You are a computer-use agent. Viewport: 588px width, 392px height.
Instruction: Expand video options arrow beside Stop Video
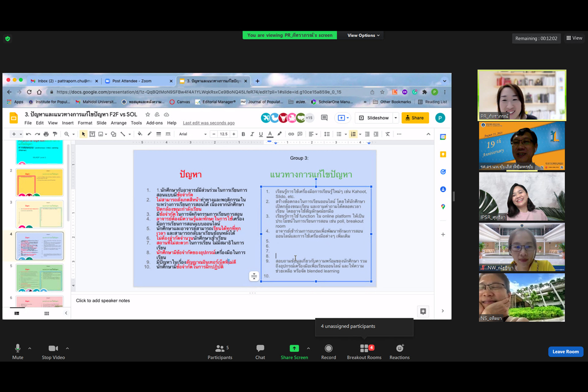point(67,348)
